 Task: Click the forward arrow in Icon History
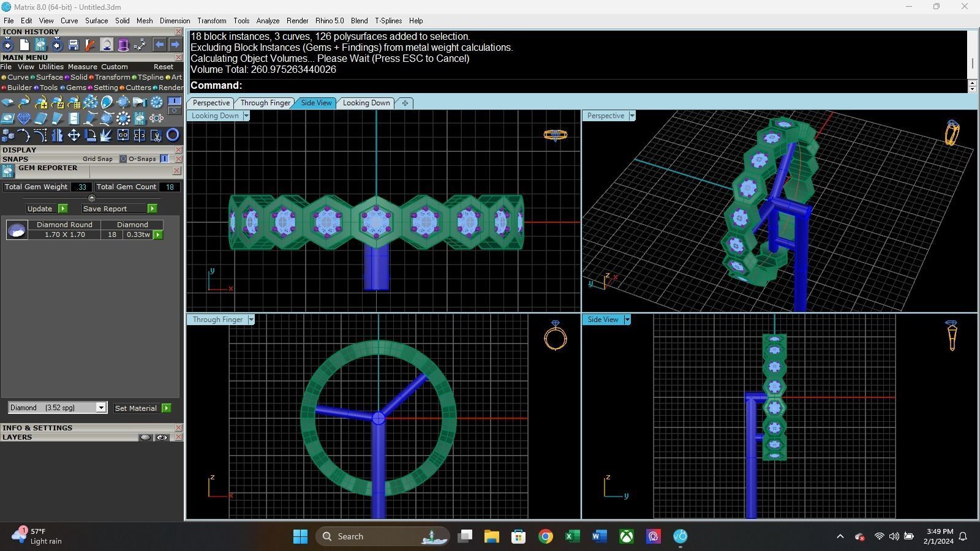(x=175, y=45)
